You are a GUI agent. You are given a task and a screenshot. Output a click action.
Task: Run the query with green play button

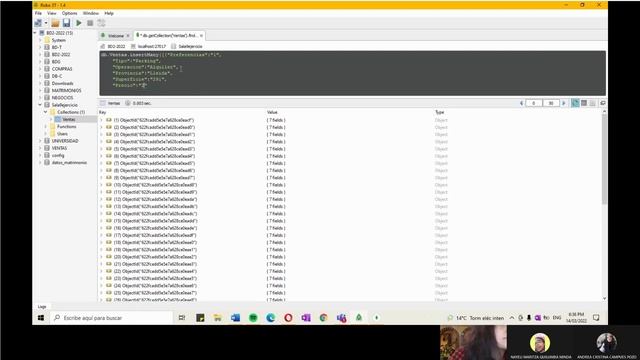pyautogui.click(x=79, y=23)
